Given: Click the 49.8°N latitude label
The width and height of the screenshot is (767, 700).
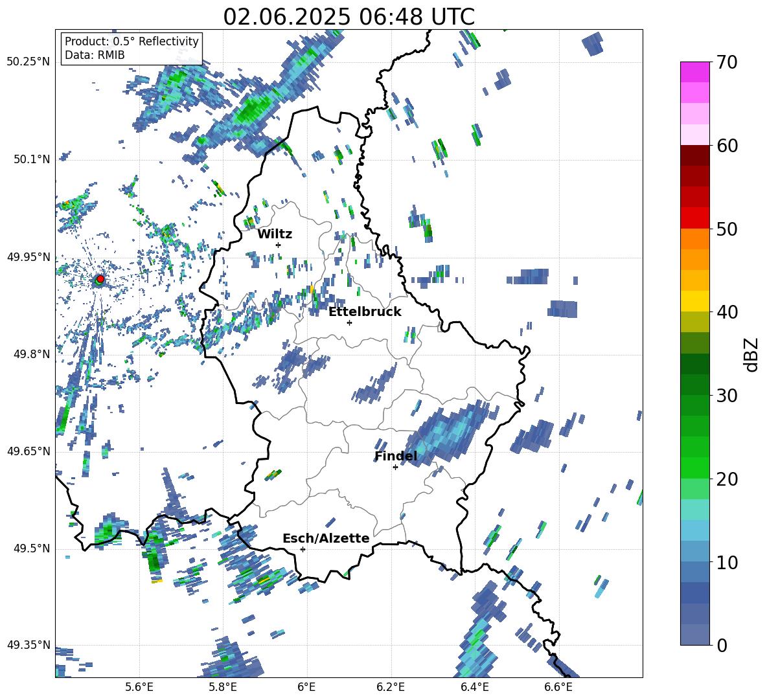Looking at the screenshot, I should click(32, 354).
